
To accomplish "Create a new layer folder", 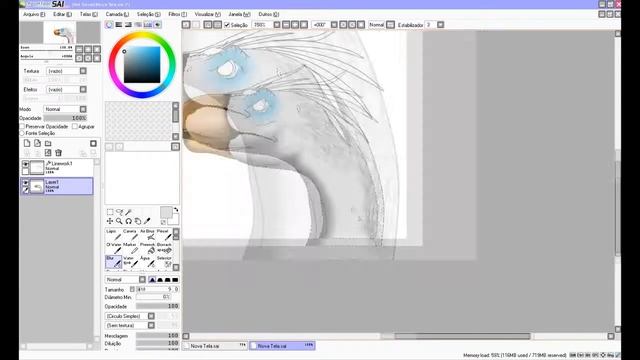I will [48, 143].
